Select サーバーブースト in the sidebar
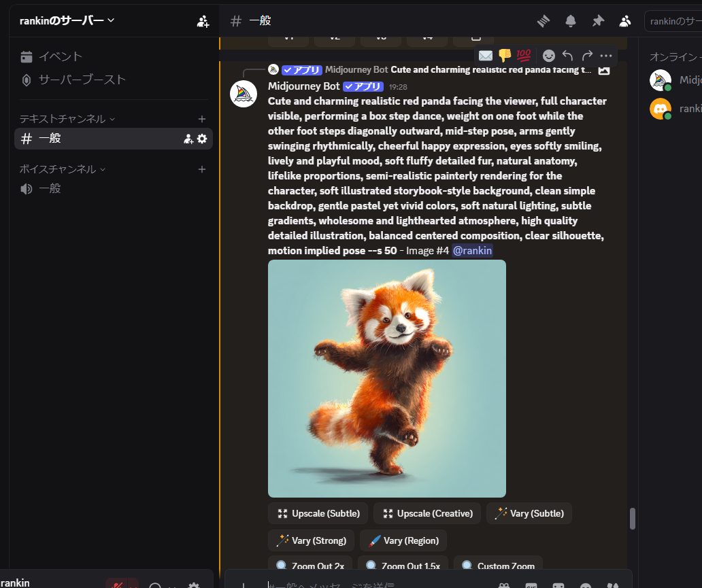This screenshot has width=702, height=588. (82, 80)
